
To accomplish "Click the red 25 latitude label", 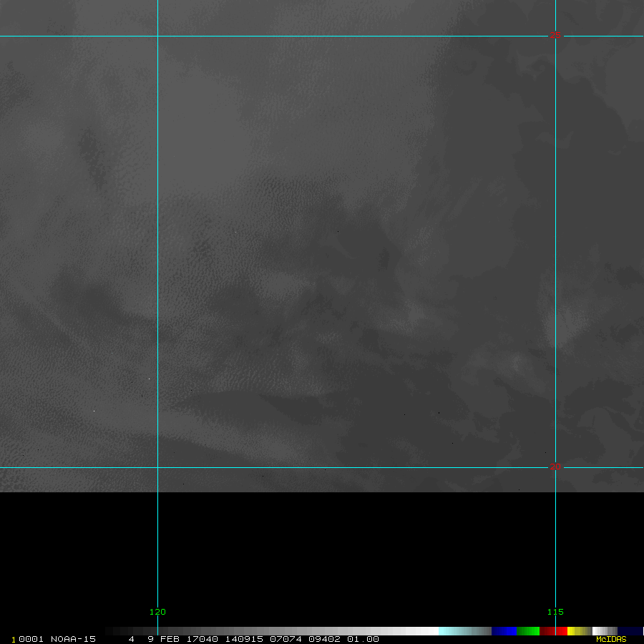I will (555, 36).
